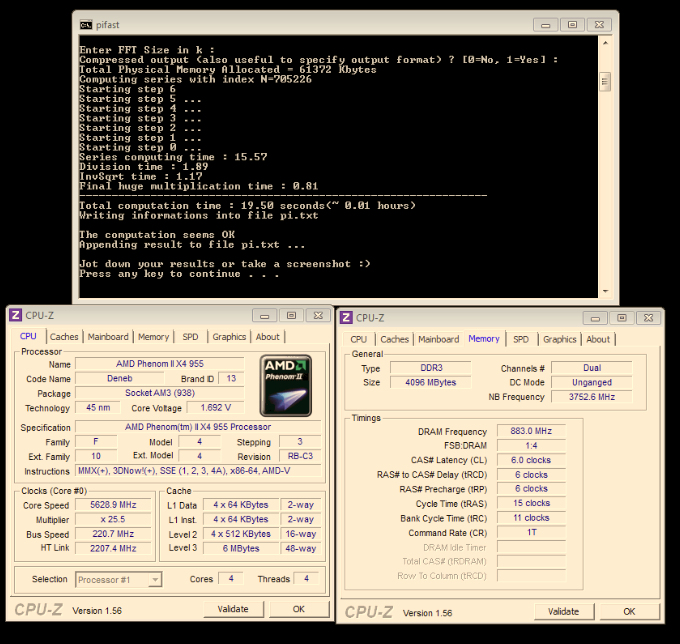Click the DRAM Frequency value 883.0 MHz
Viewport: 680px width, 644px height.
click(531, 431)
